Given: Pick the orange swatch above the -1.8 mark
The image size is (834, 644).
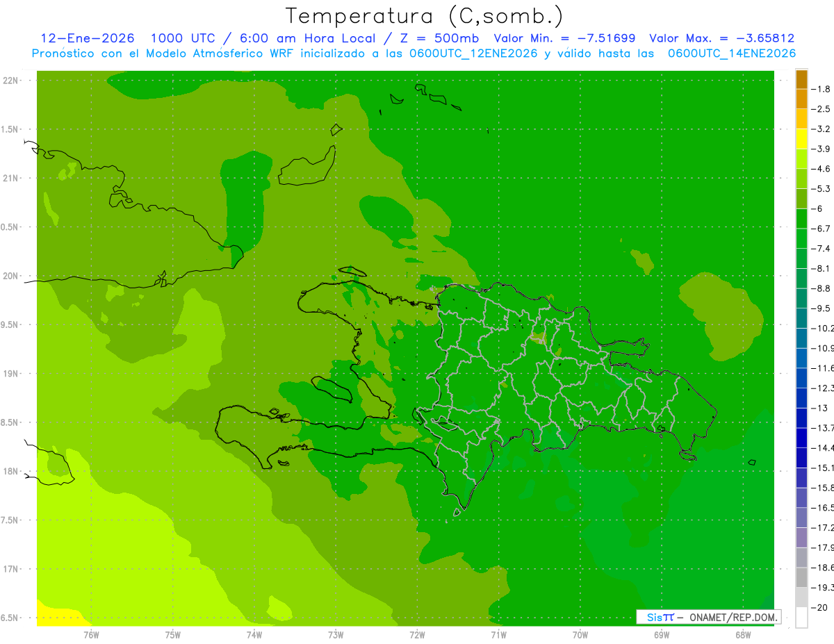Looking at the screenshot, I should click(x=801, y=79).
